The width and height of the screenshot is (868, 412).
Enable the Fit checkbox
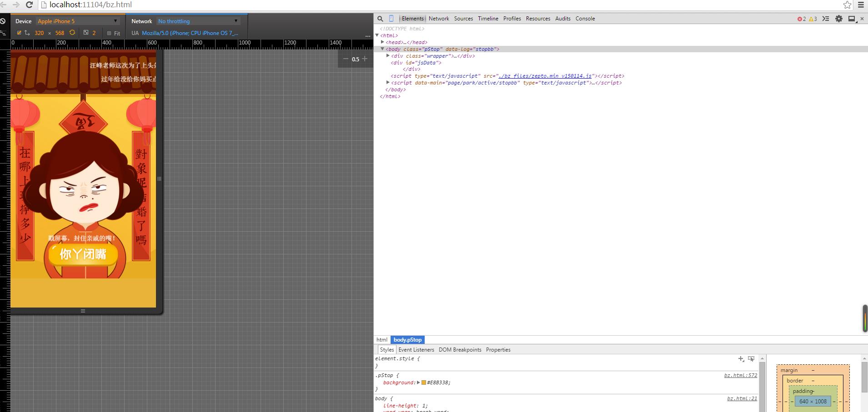(x=109, y=33)
